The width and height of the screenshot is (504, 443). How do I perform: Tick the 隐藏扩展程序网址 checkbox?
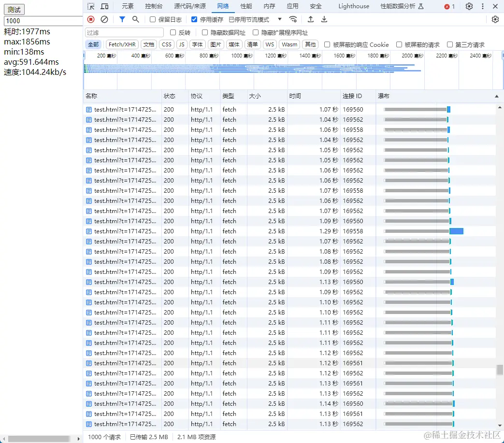tap(256, 32)
